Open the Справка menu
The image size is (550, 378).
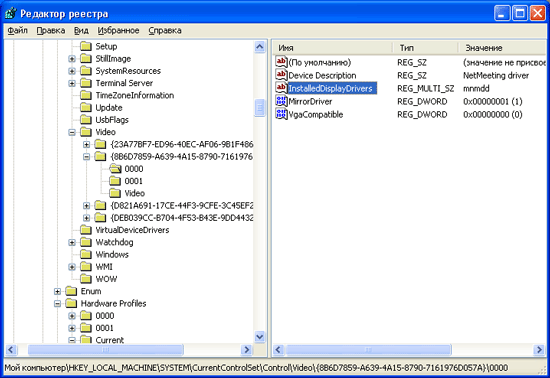coord(165,31)
